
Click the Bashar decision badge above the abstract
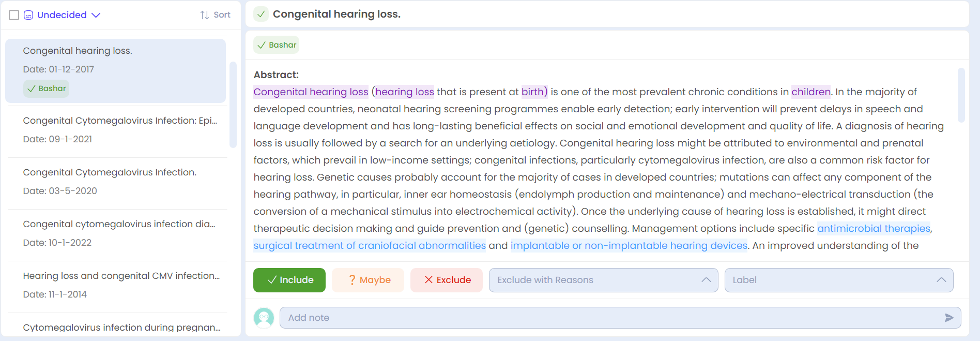[277, 45]
